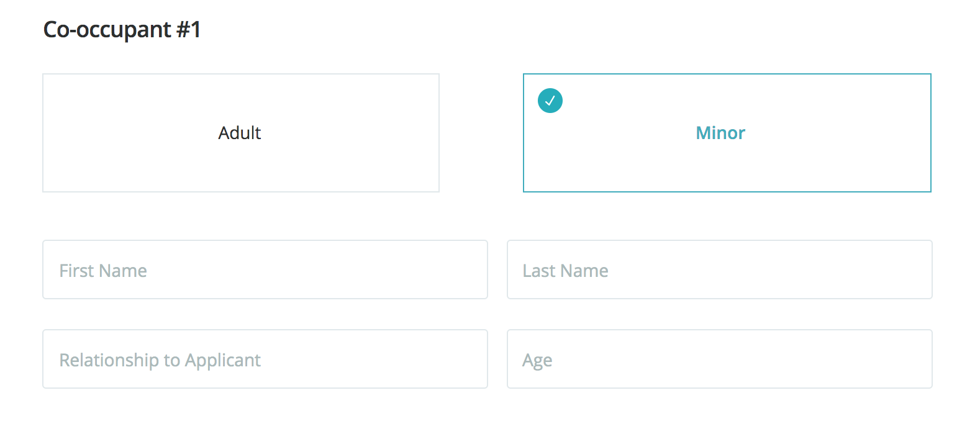Switch co-occupant selection to the Adult card

click(x=241, y=133)
